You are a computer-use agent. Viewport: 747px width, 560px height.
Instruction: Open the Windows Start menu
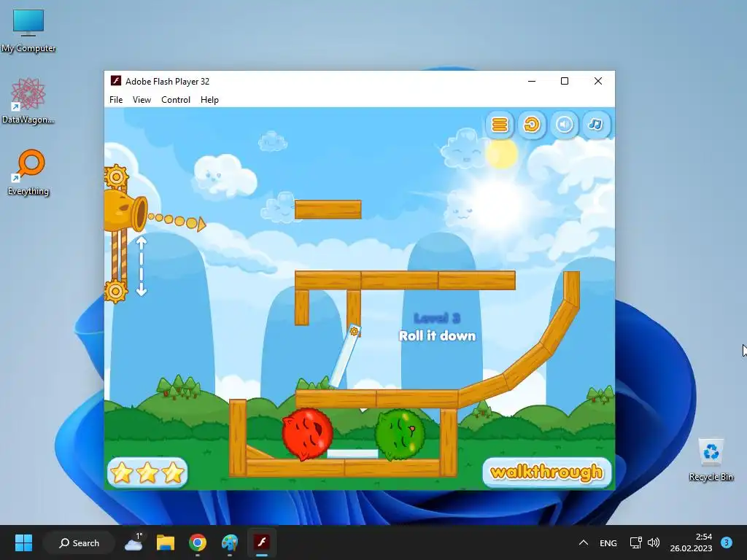pyautogui.click(x=23, y=542)
